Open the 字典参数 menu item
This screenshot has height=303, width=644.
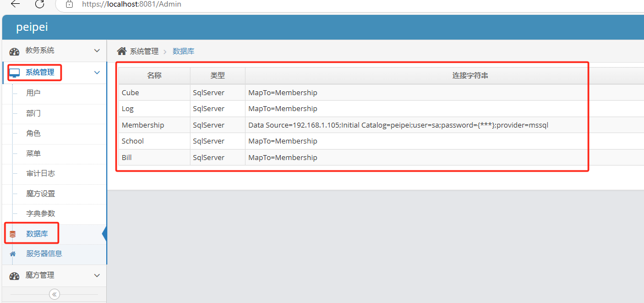40,214
